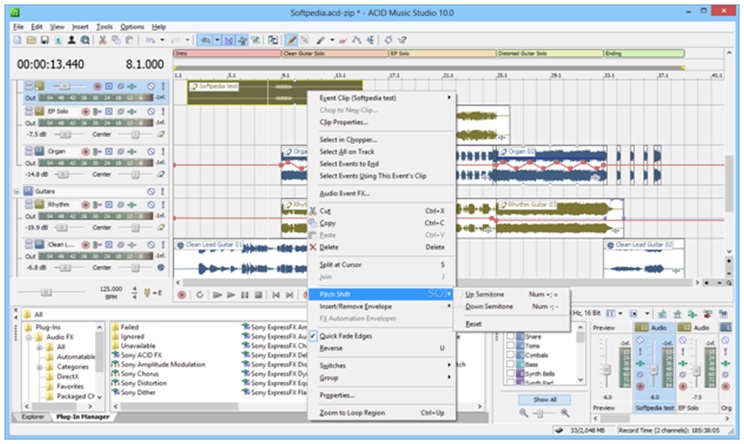Click the Clean Guitar Solo section marker

pyautogui.click(x=335, y=54)
